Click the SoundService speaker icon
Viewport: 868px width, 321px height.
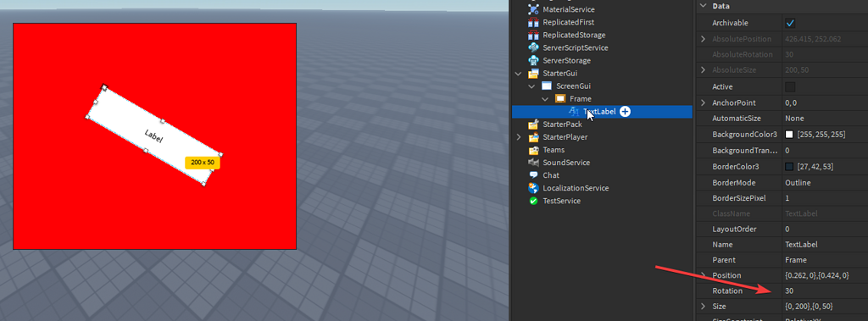533,163
